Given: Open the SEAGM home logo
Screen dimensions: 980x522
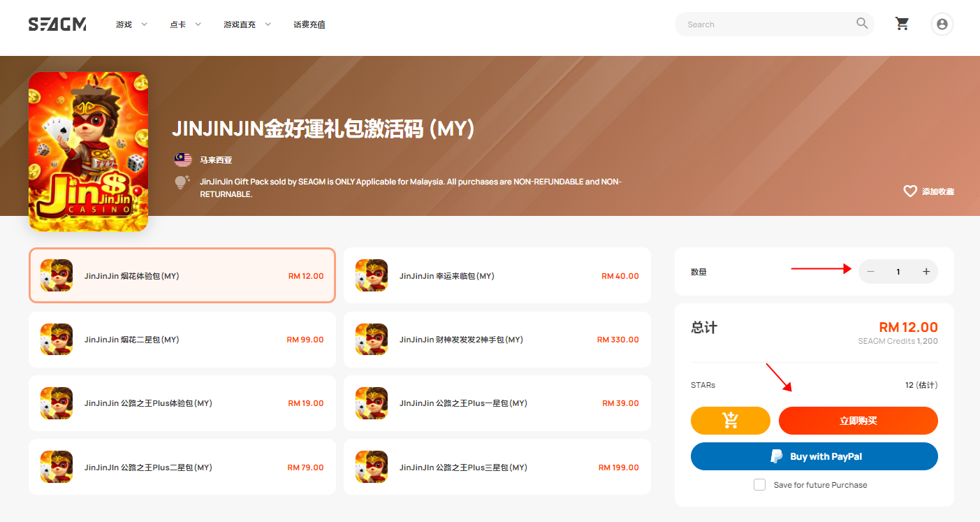Looking at the screenshot, I should [57, 24].
